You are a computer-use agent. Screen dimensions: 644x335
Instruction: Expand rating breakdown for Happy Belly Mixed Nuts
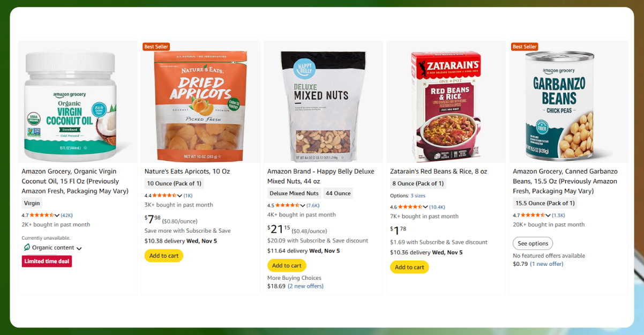(x=303, y=205)
